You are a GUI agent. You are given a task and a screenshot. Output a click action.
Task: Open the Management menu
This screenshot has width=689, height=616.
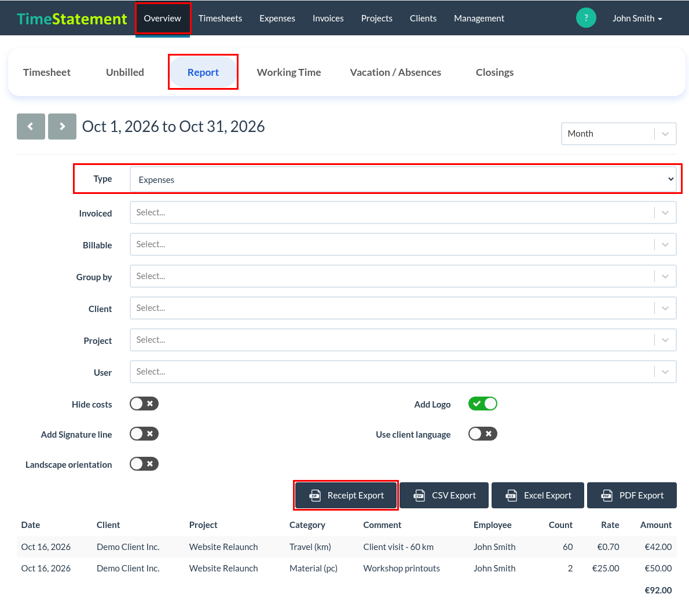coord(479,18)
